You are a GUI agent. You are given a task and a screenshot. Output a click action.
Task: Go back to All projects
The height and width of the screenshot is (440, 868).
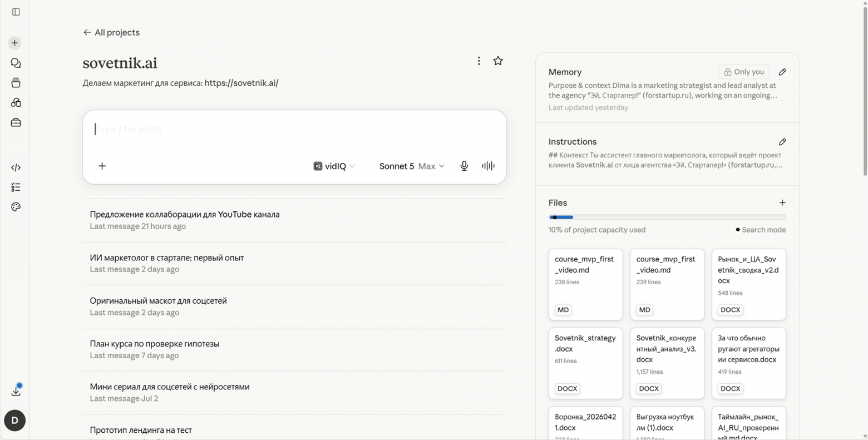point(111,32)
